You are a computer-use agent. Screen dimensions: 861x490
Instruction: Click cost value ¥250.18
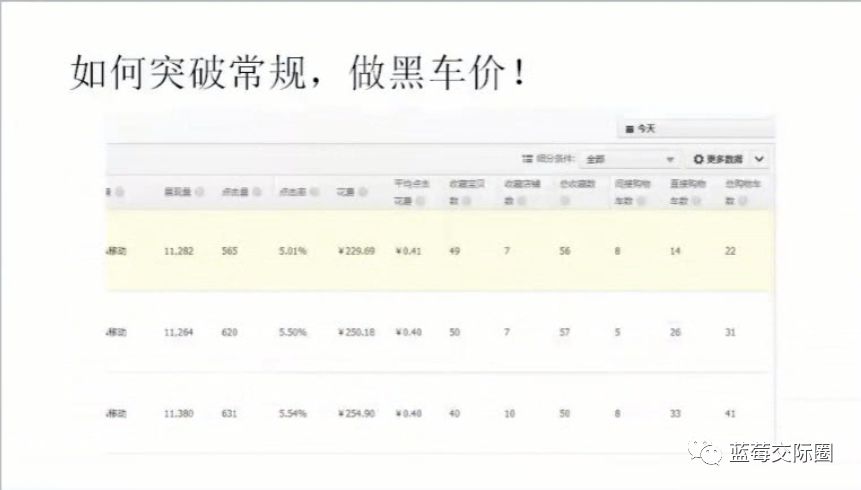click(356, 332)
